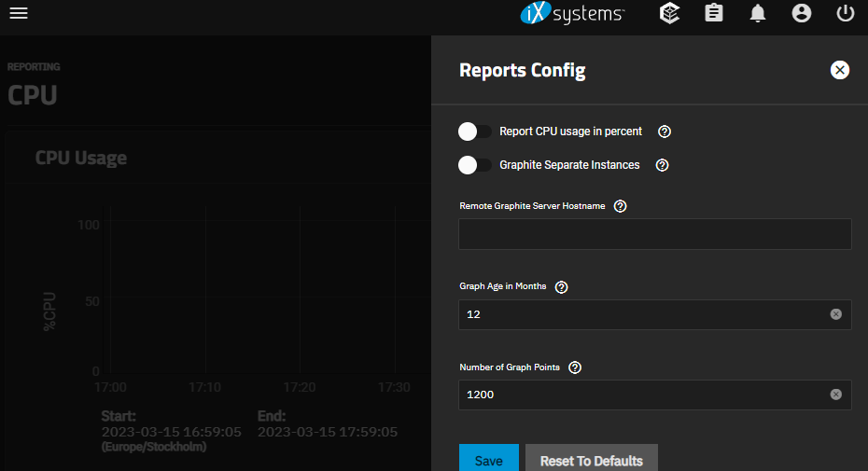Save the Reports Config settings

489,460
